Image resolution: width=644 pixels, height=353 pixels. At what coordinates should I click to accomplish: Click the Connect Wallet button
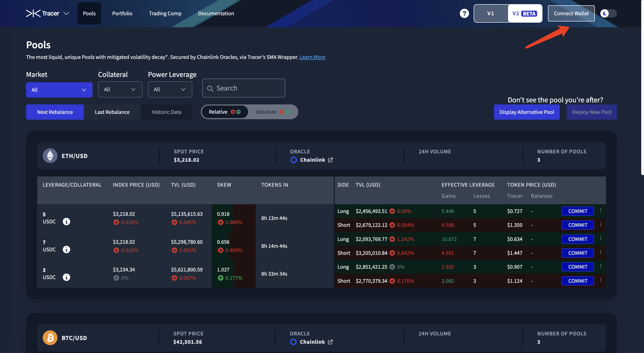(571, 13)
